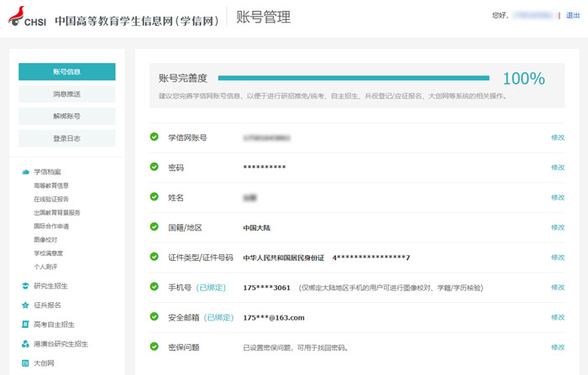Viewport: 588px width, 375px height.
Task: Click the 学信档案 cloud icon
Action: 25,172
